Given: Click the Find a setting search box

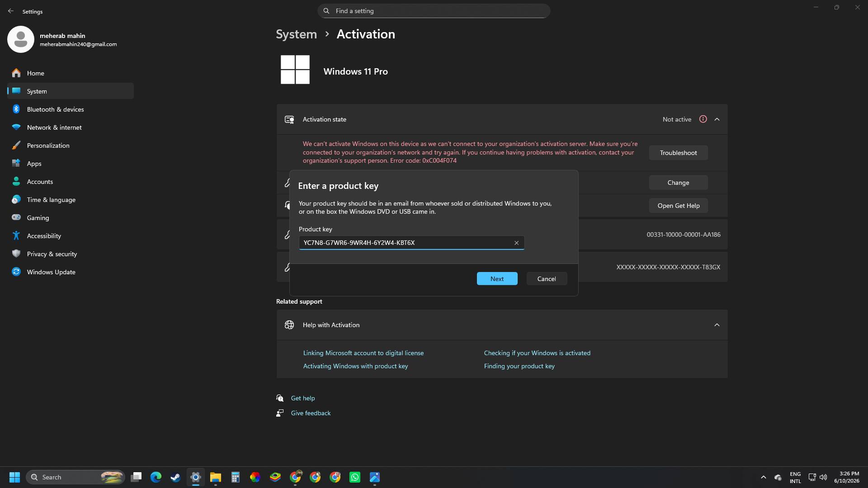Looking at the screenshot, I should 434,11.
